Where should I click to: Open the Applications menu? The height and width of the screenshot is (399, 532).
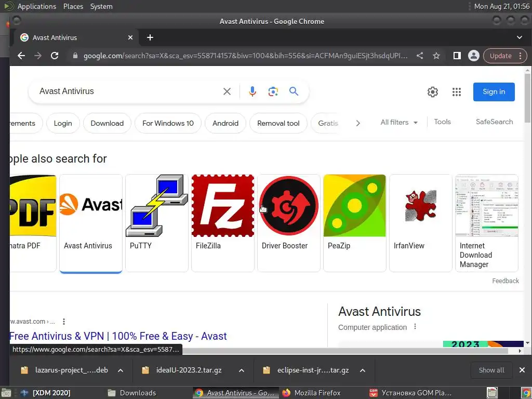pyautogui.click(x=37, y=6)
